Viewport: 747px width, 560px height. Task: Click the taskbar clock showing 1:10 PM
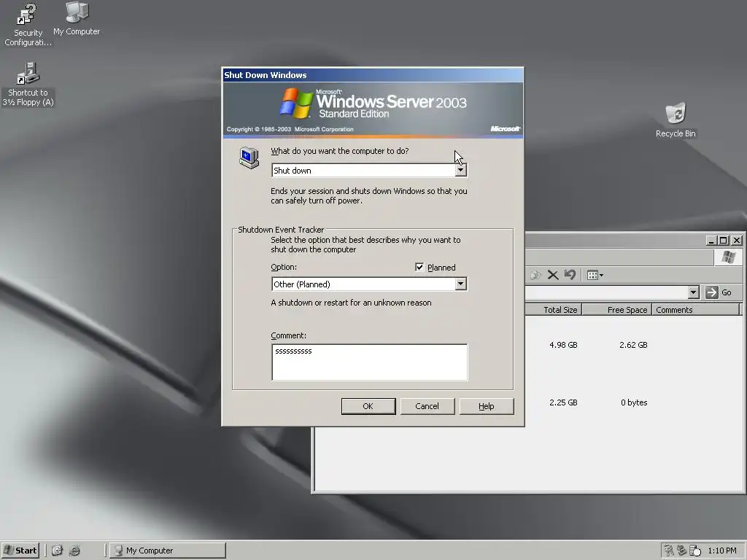pyautogui.click(x=722, y=551)
